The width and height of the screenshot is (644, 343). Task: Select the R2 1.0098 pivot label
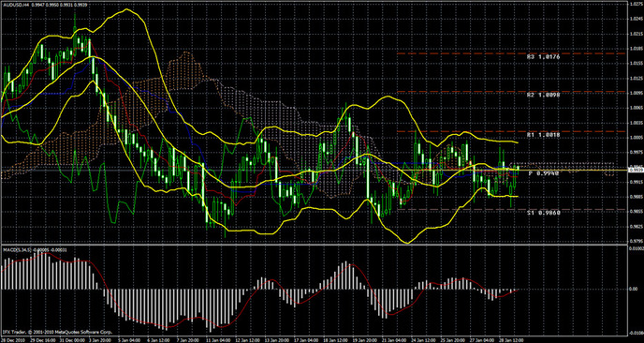coord(543,95)
